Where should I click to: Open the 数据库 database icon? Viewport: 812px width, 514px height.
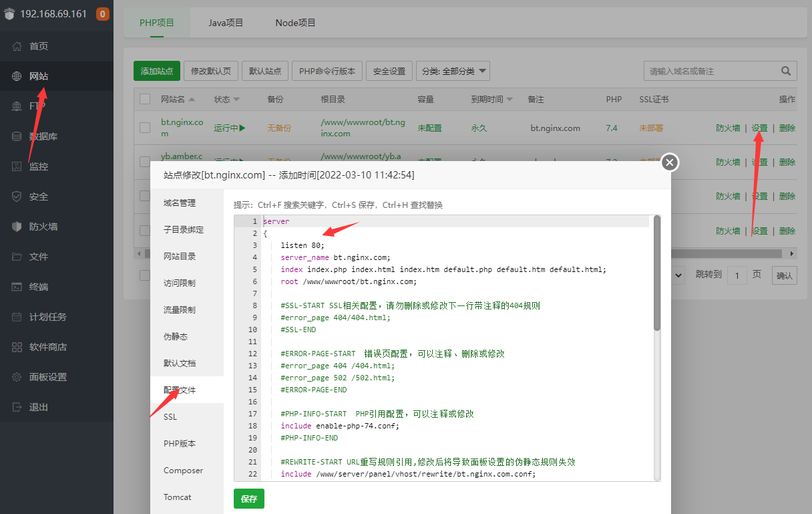(17, 136)
